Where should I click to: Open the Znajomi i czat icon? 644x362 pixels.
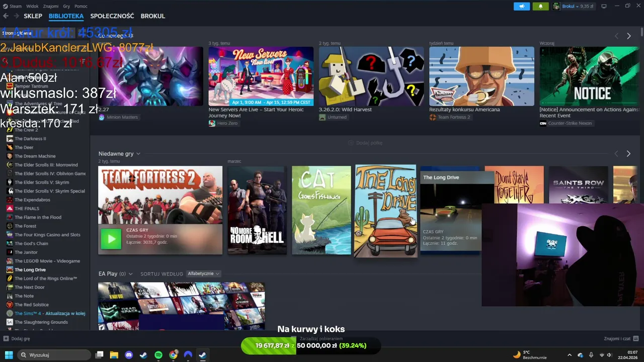pyautogui.click(x=636, y=339)
